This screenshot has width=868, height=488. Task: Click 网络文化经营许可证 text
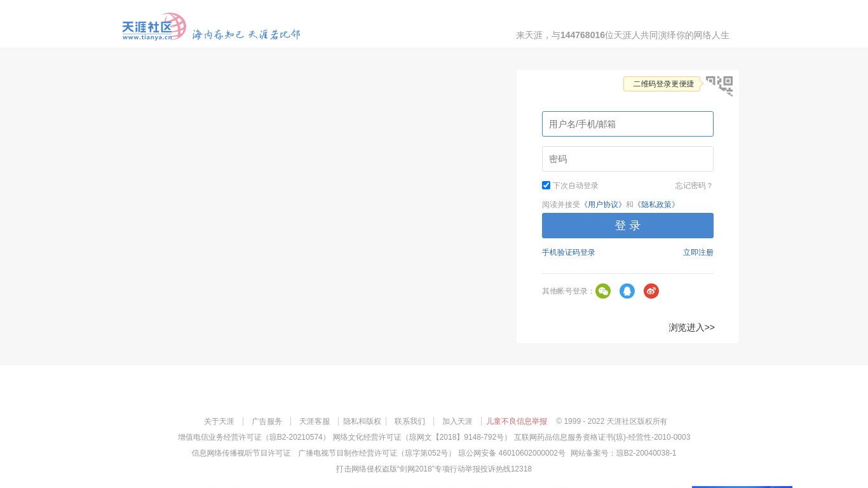click(422, 437)
